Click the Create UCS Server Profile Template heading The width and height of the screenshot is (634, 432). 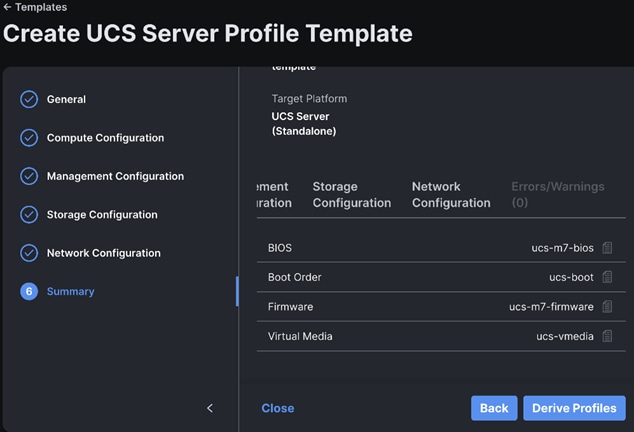pyautogui.click(x=208, y=33)
